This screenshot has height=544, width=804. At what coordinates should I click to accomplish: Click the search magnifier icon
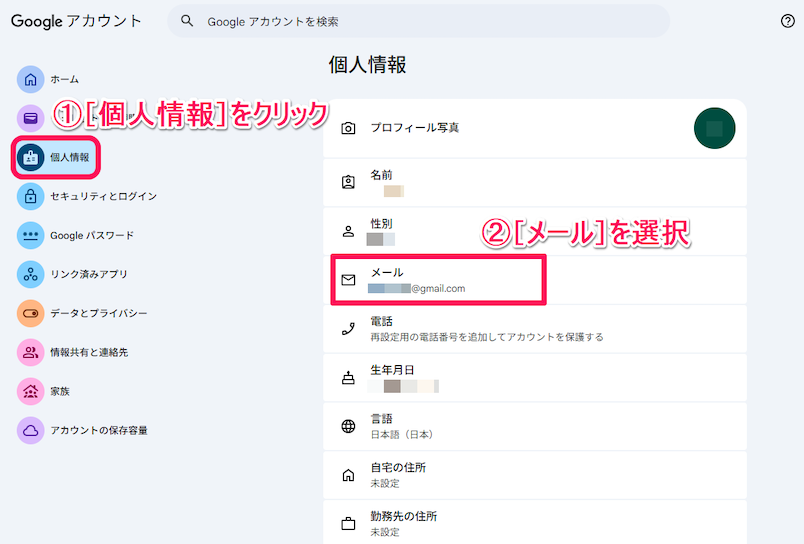click(x=187, y=21)
